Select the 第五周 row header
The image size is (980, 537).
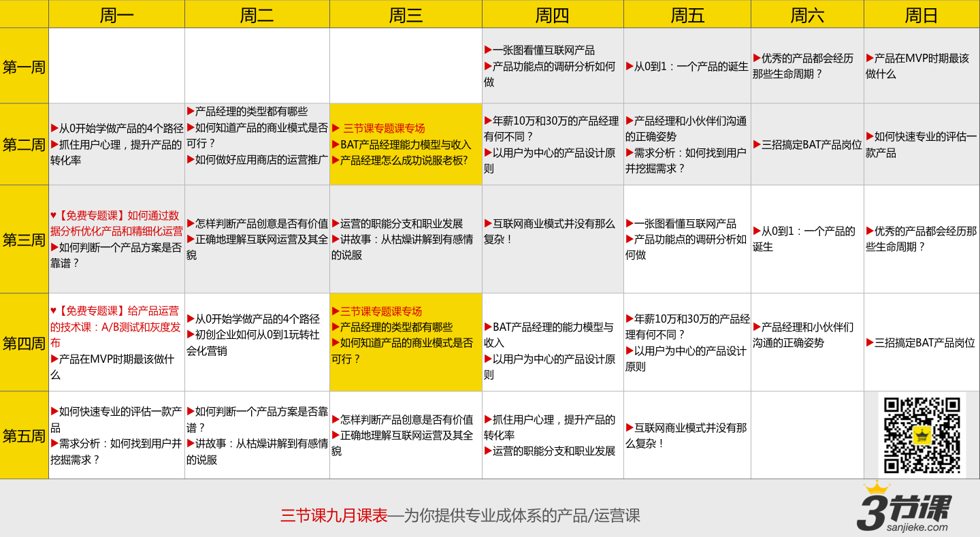point(24,435)
